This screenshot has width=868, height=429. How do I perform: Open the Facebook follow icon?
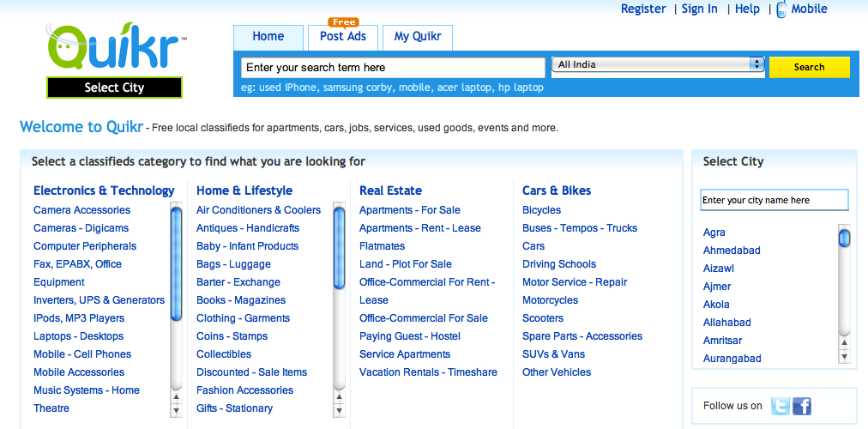[x=802, y=407]
